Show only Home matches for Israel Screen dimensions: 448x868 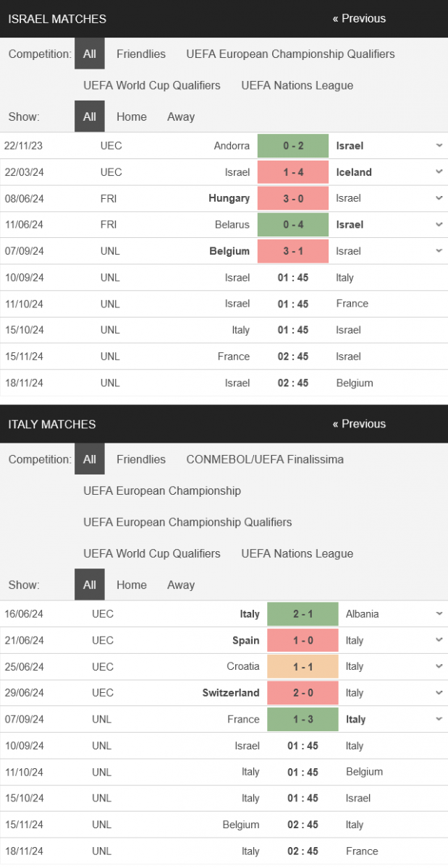click(132, 116)
